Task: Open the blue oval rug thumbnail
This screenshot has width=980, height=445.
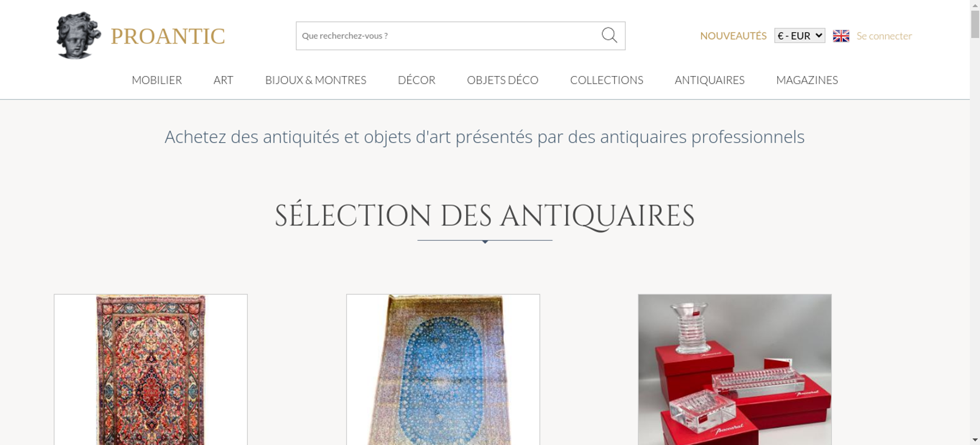Action: click(x=443, y=370)
